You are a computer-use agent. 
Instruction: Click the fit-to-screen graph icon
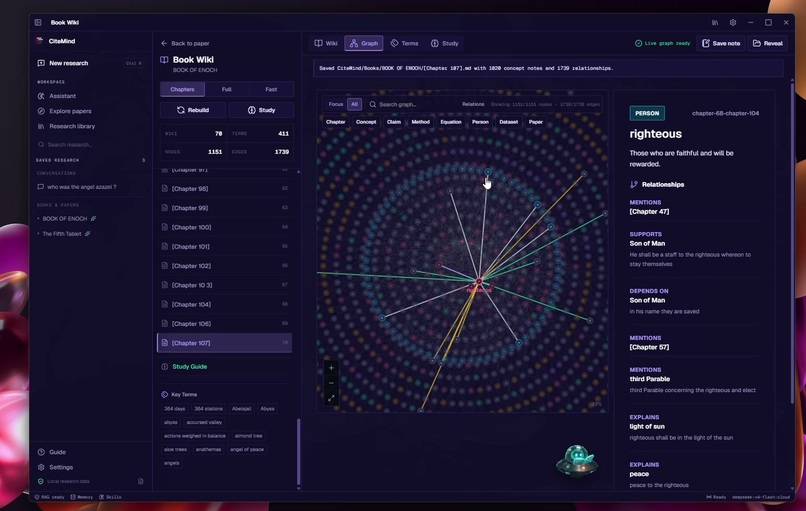click(331, 398)
